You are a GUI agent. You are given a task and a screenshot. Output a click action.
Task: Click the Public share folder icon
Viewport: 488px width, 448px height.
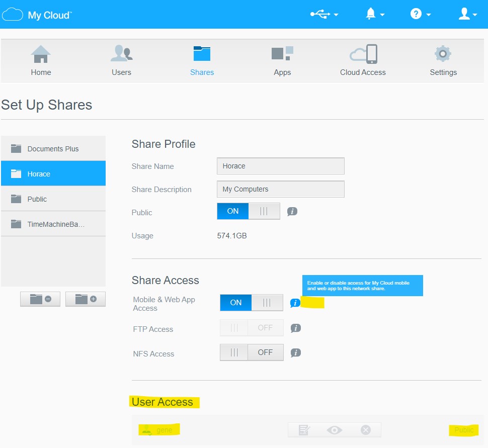[x=16, y=199]
